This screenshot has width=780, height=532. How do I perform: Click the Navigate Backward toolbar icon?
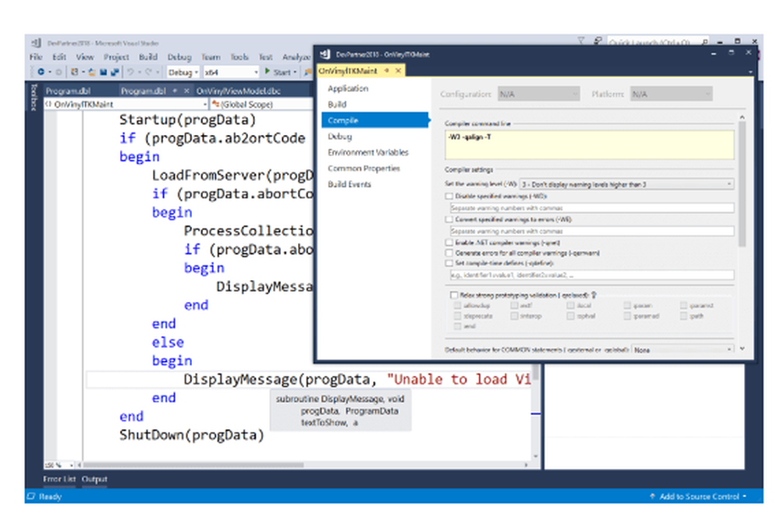point(41,73)
